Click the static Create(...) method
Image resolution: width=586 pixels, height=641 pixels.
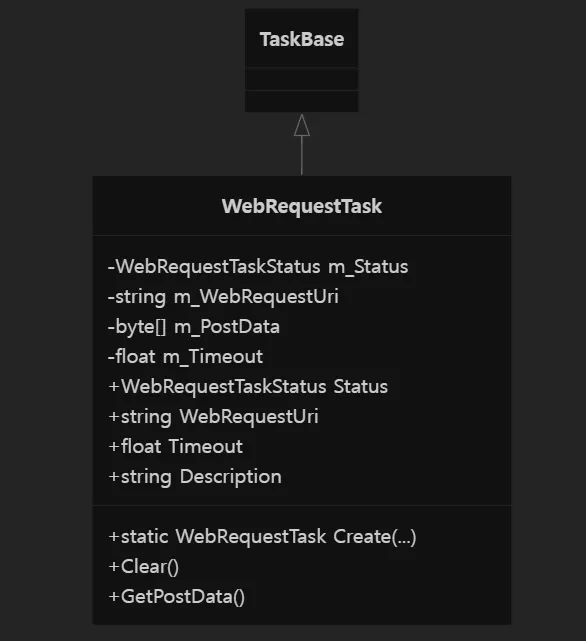(263, 537)
